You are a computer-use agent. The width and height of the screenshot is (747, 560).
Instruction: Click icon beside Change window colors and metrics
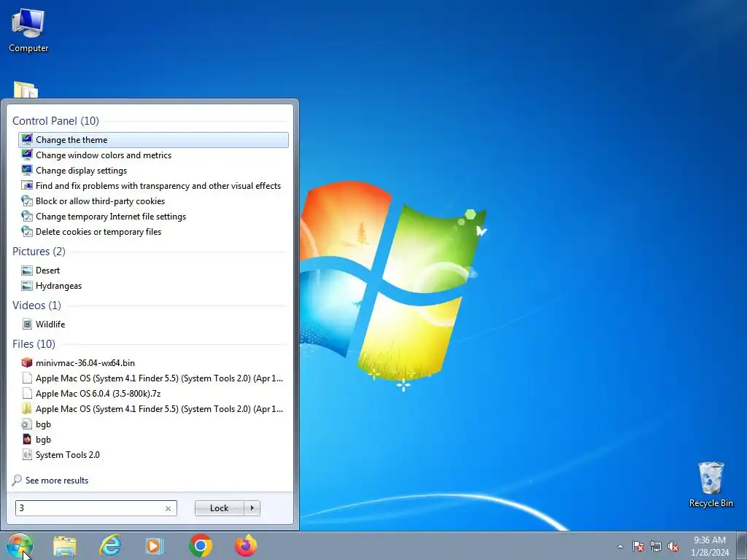27,155
